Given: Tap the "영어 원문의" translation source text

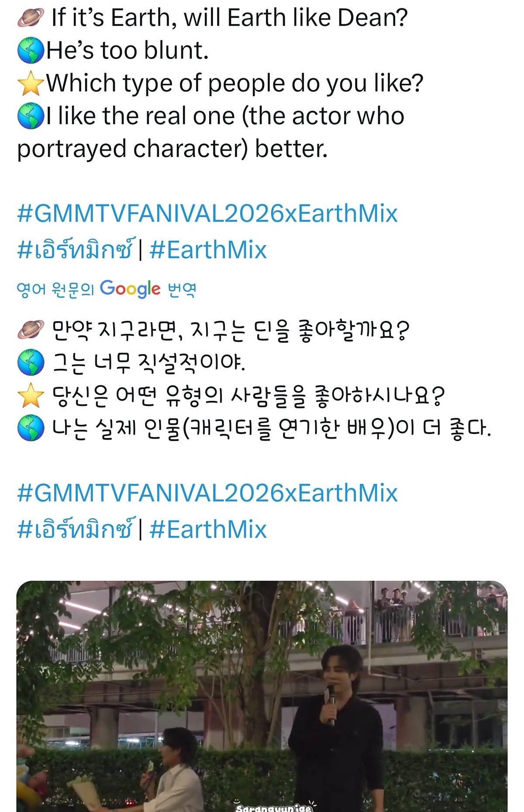Looking at the screenshot, I should tap(55, 289).
